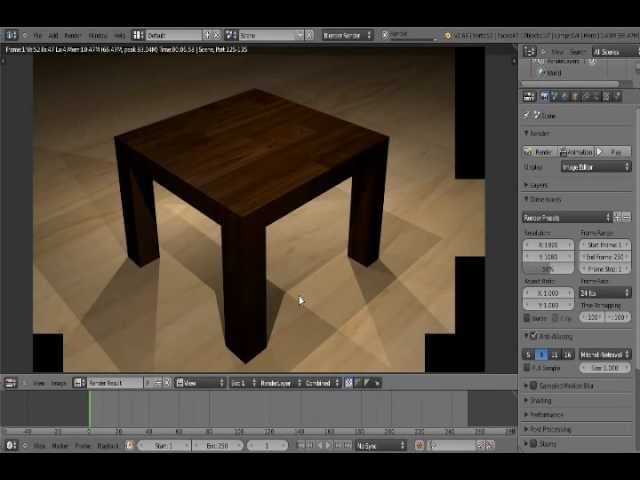Click the screen layout browse icon
The image size is (640, 480).
click(138, 35)
